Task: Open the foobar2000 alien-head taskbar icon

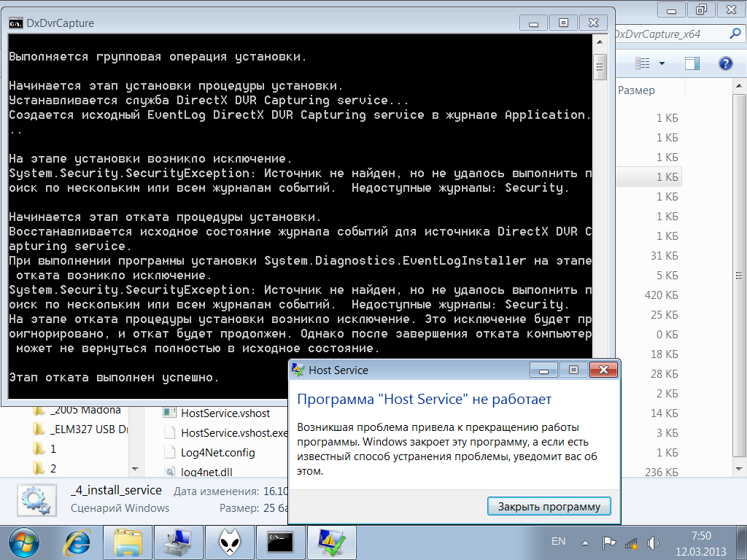Action: pos(228,542)
